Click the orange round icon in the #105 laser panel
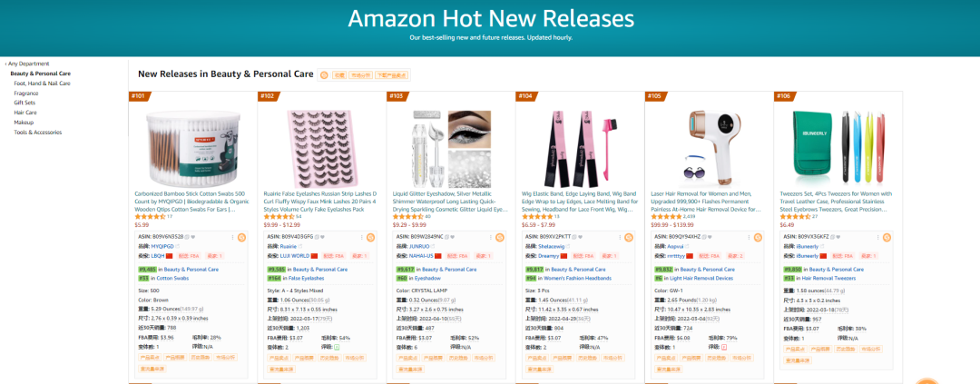This screenshot has height=384, width=980. point(758,237)
